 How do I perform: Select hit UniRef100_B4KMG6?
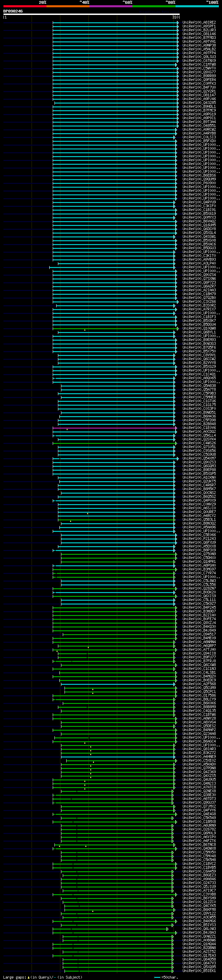click(x=199, y=921)
